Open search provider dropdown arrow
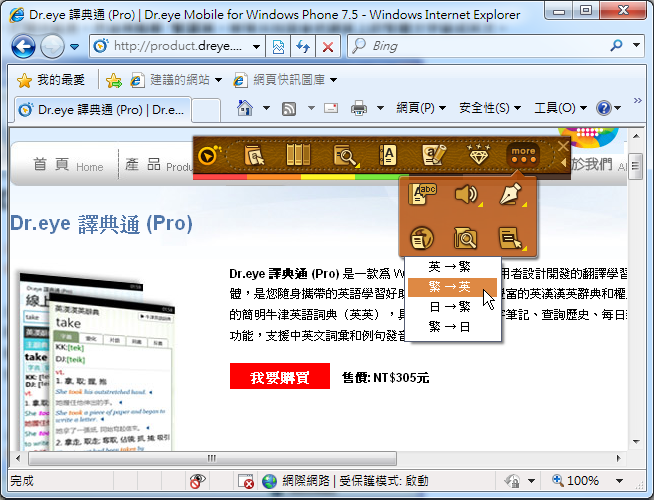 click(x=636, y=45)
